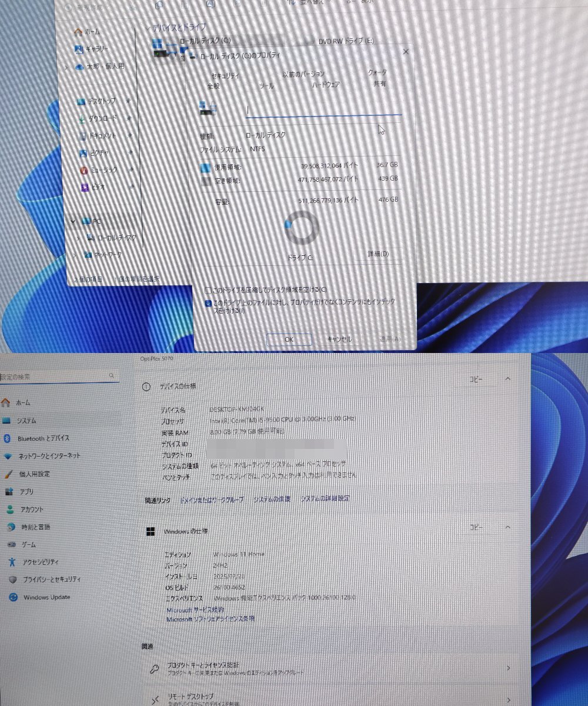Open ミュージック folder in Explorer sidebar

(x=98, y=170)
